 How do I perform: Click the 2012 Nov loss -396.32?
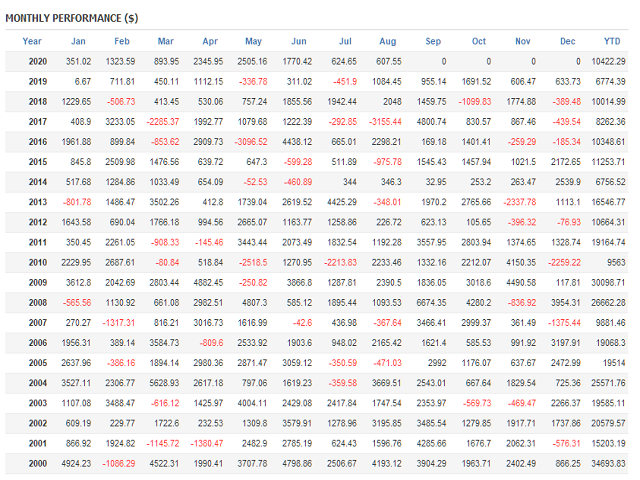pyautogui.click(x=522, y=222)
